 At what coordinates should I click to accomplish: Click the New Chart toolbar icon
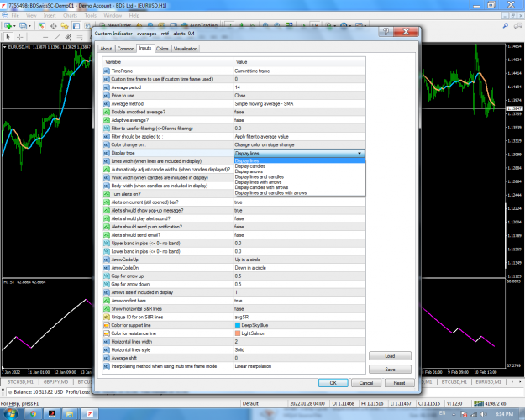point(8,26)
